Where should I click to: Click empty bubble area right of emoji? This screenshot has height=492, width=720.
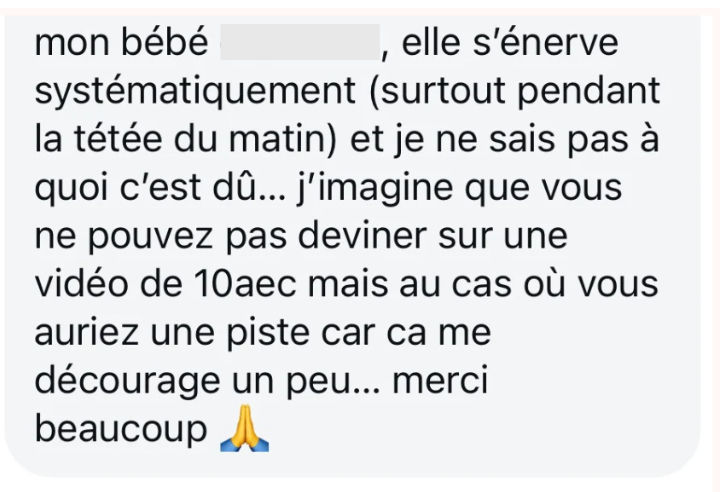tap(482, 430)
